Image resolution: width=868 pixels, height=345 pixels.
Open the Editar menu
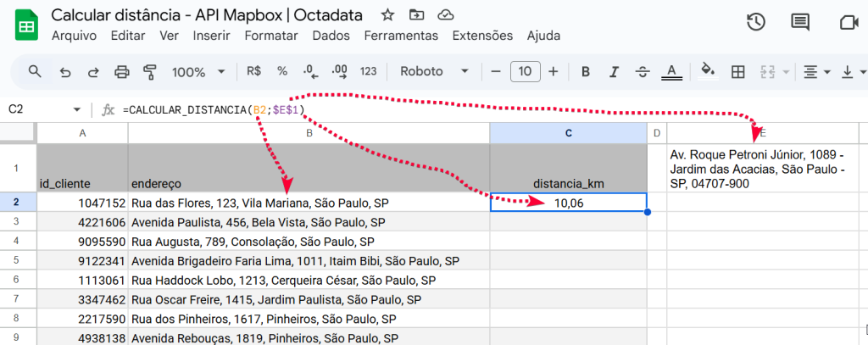(128, 36)
